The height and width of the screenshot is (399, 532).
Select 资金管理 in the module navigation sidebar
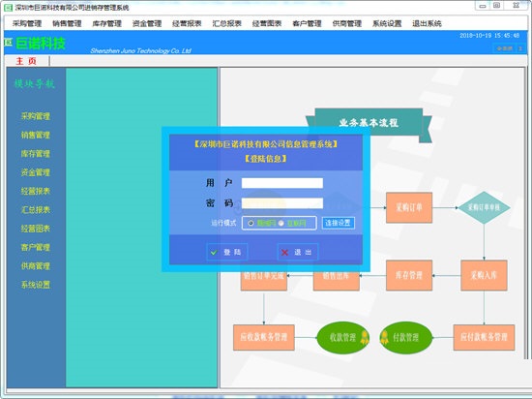(x=36, y=172)
